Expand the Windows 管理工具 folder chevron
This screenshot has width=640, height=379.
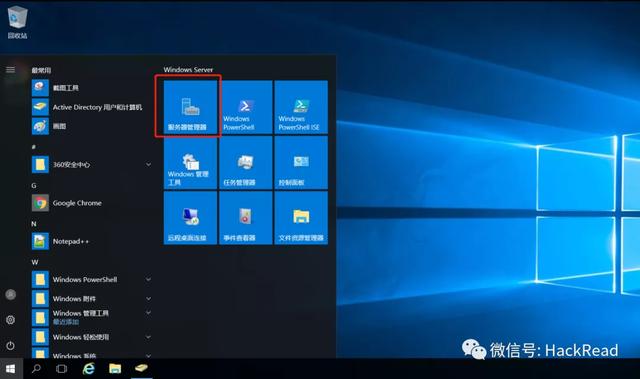click(148, 313)
